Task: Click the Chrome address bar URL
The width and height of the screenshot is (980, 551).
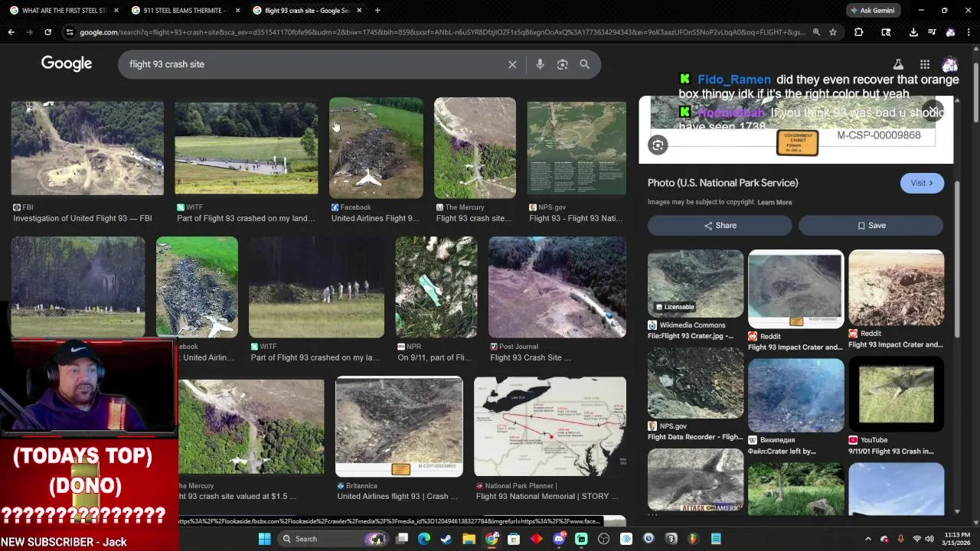Action: (x=442, y=32)
